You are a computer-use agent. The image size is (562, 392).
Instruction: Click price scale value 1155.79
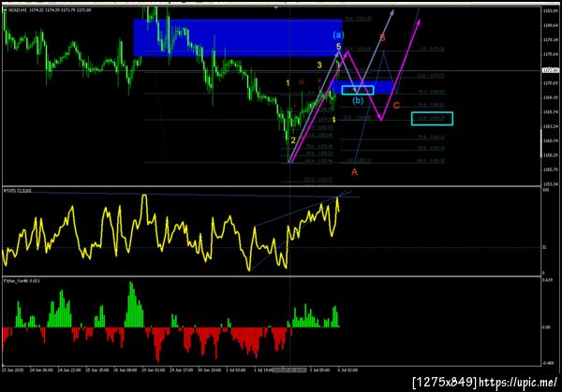[550, 169]
